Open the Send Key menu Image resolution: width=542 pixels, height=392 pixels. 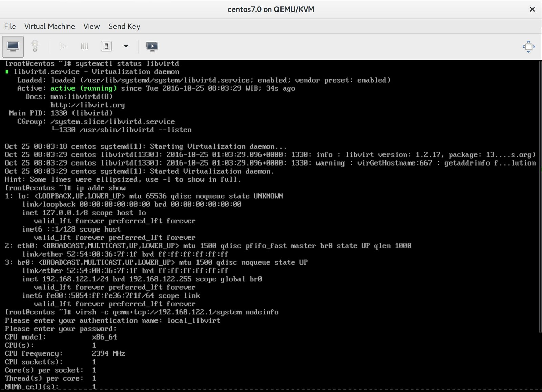pyautogui.click(x=124, y=26)
